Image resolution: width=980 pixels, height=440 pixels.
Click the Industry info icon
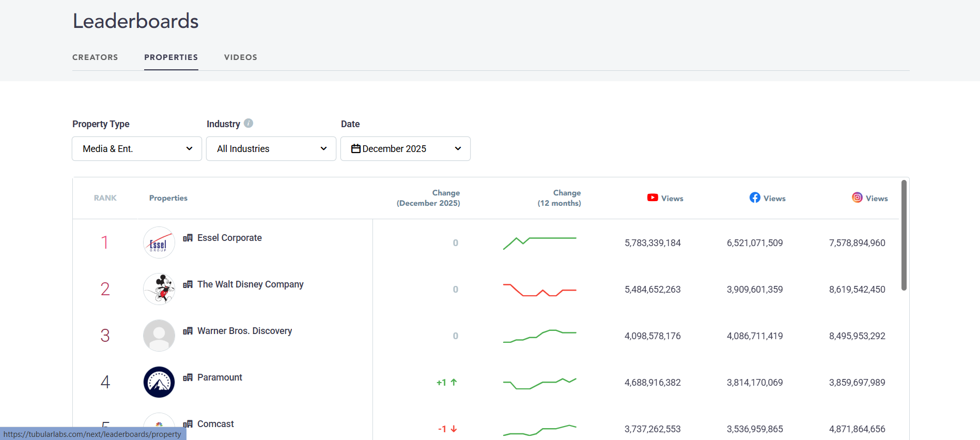click(x=248, y=123)
